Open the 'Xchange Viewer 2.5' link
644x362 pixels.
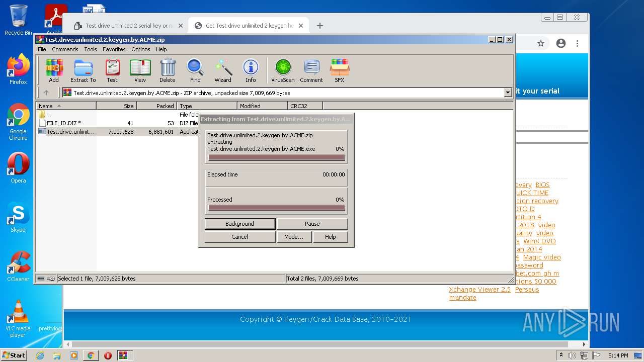480,290
